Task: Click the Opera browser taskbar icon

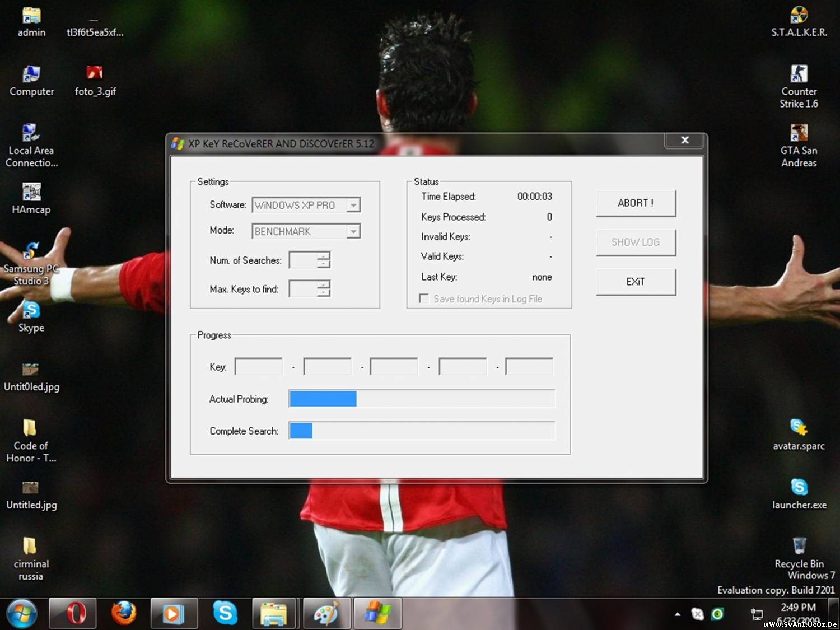Action: (73, 613)
